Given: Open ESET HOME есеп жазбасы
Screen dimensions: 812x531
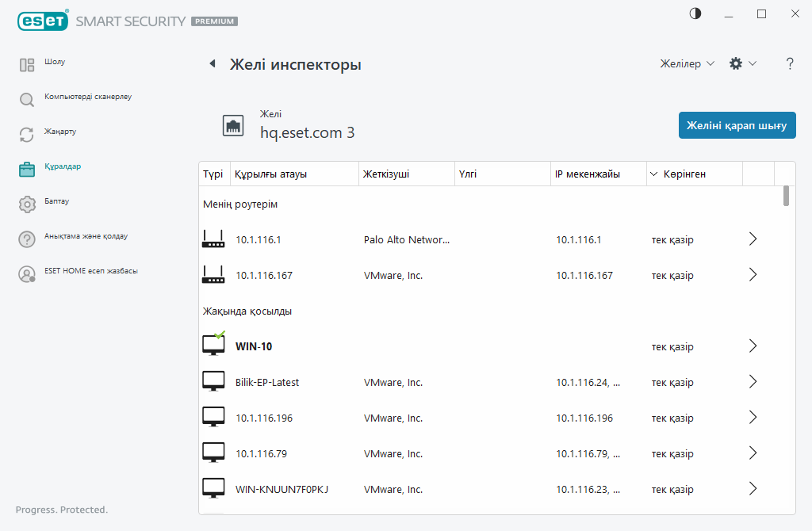Looking at the screenshot, I should (x=90, y=271).
